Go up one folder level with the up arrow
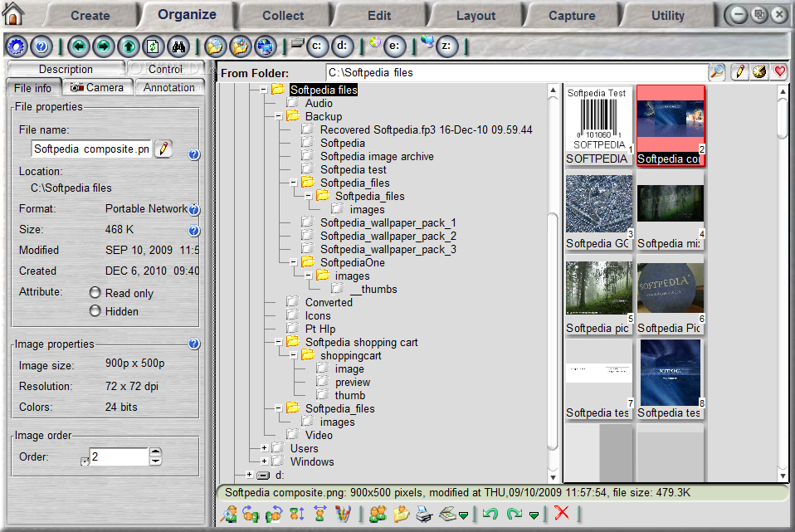The height and width of the screenshot is (532, 795). [x=129, y=47]
